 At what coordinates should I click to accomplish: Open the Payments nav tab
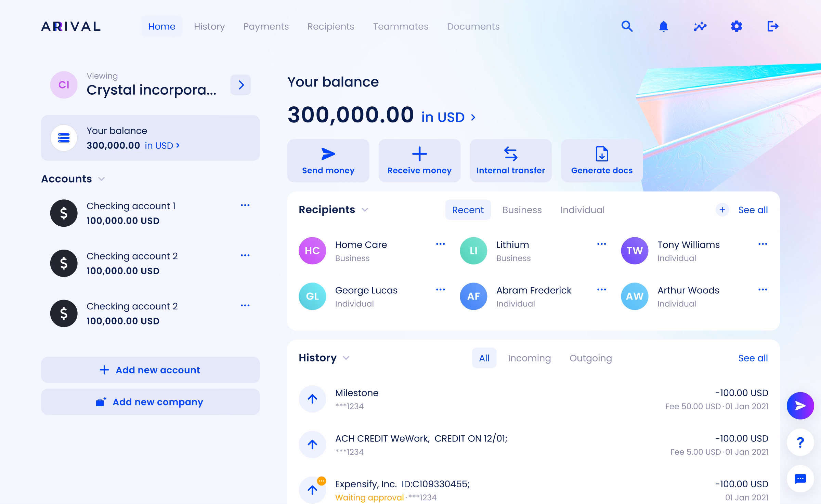(x=266, y=26)
